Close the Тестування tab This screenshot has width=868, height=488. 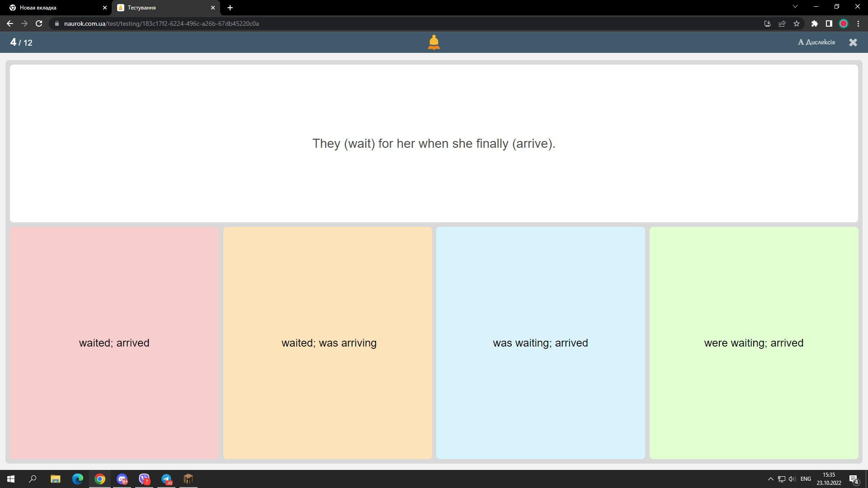pos(213,8)
